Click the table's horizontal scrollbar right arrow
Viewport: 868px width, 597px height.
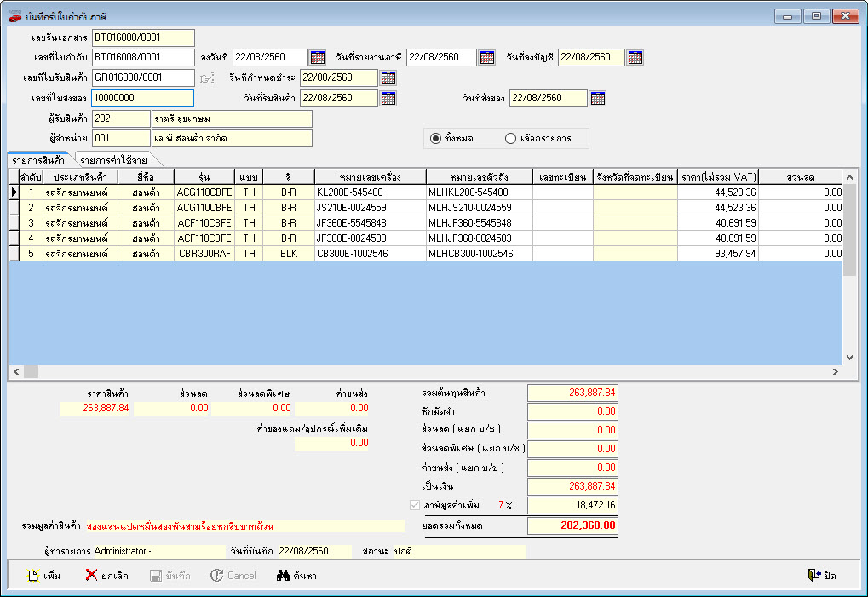[836, 372]
